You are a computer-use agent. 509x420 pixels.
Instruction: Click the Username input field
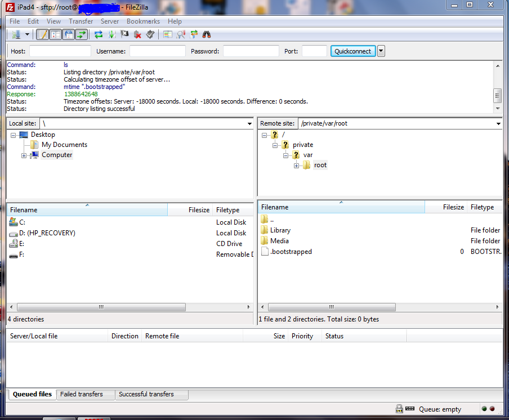pyautogui.click(x=158, y=51)
